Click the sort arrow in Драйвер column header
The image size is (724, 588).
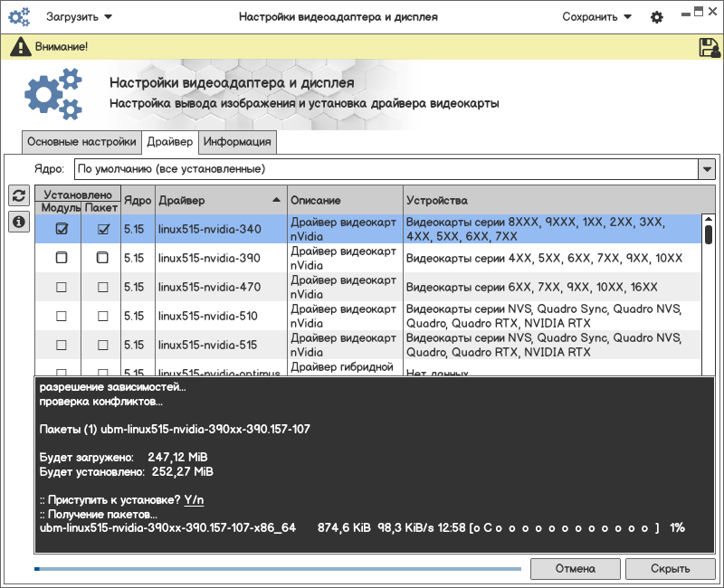tap(276, 200)
